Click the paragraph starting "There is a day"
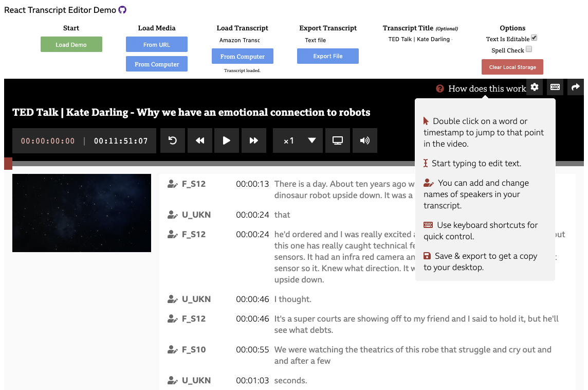 344,189
